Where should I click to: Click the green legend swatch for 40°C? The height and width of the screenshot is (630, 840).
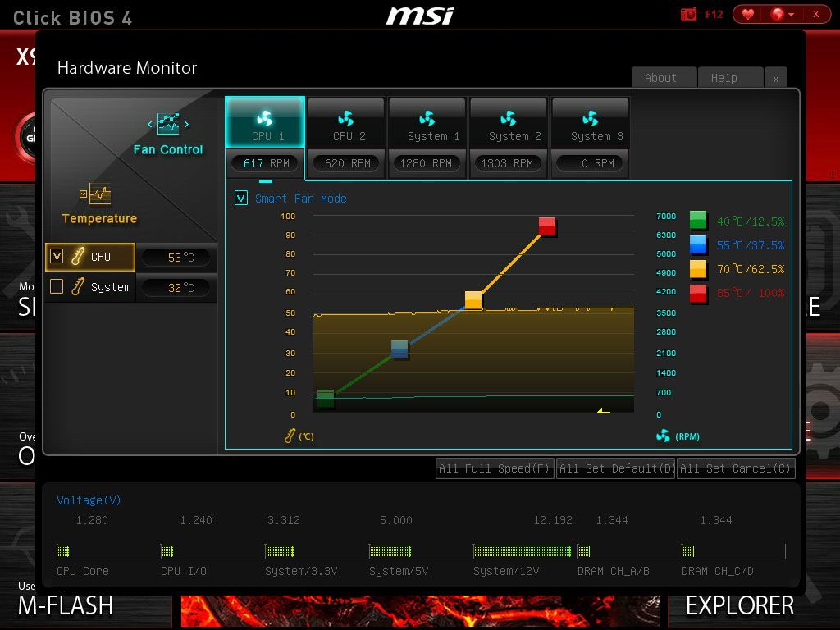click(x=698, y=220)
